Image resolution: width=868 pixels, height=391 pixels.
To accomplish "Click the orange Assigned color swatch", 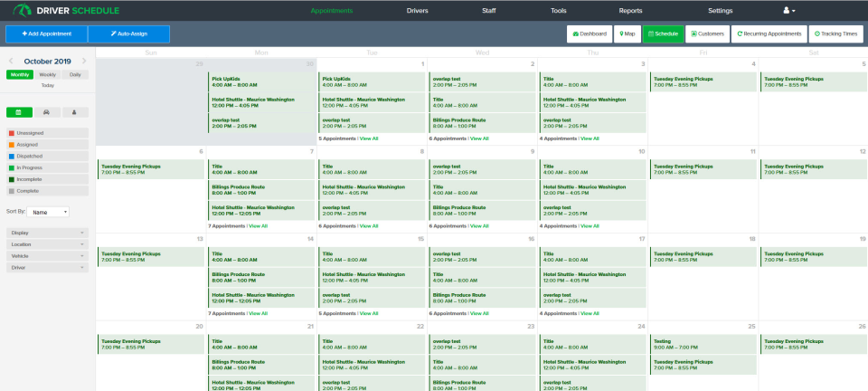I will (x=12, y=145).
